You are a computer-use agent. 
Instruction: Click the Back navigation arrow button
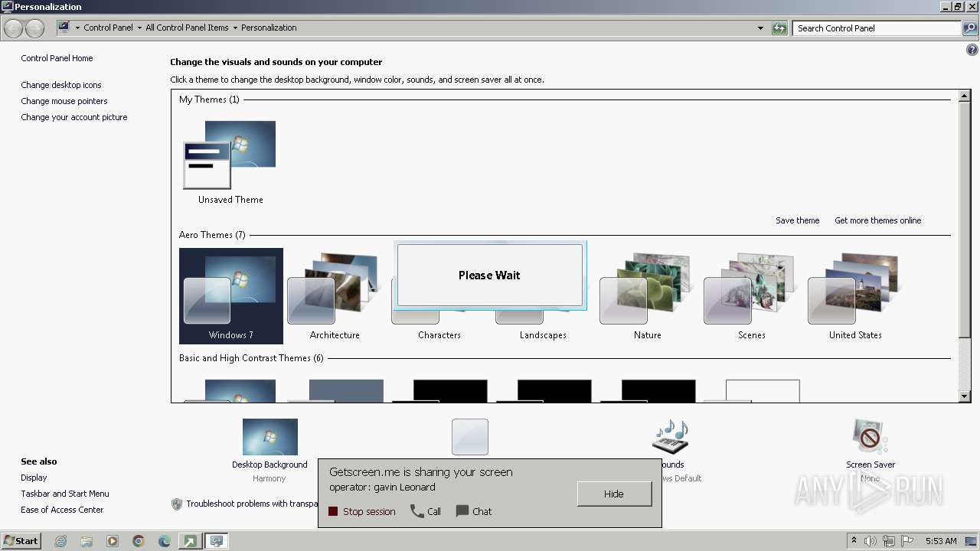(x=13, y=28)
